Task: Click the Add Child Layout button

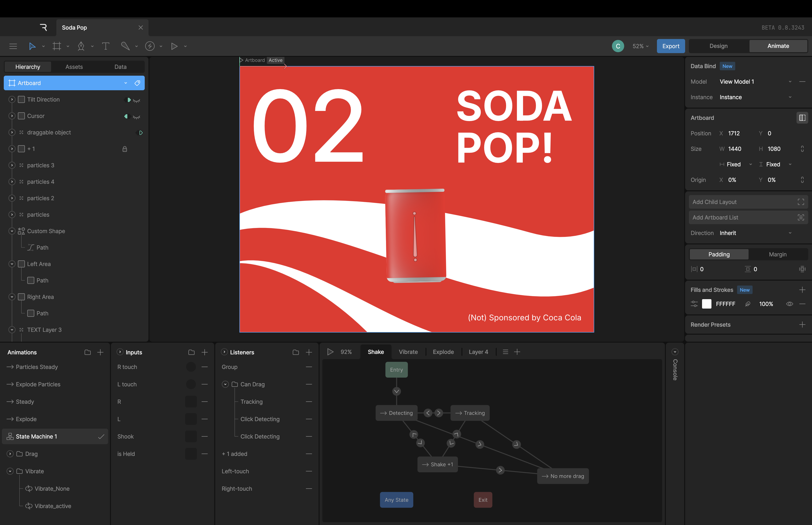Action: coord(748,202)
